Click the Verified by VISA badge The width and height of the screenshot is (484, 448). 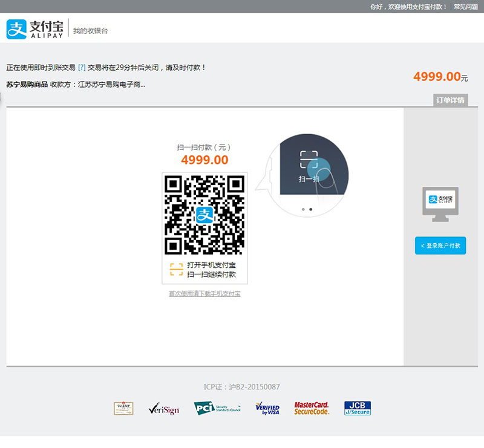click(267, 409)
